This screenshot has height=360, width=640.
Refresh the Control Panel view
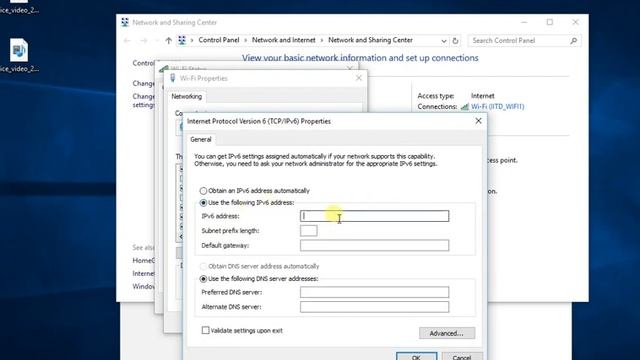(x=455, y=41)
